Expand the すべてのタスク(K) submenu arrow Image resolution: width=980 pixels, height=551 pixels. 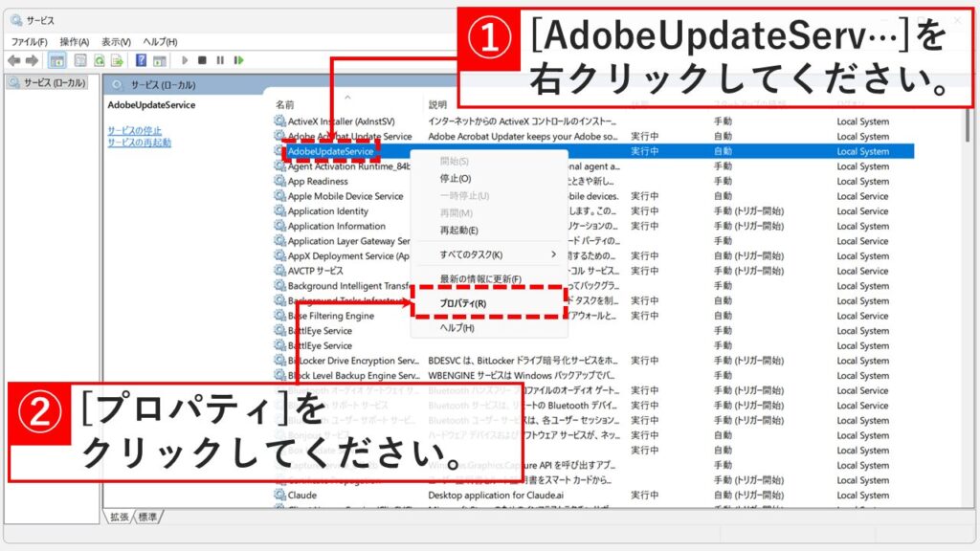[553, 254]
